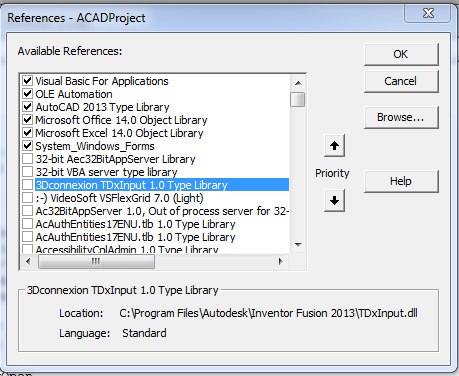The image size is (459, 376).
Task: Click horizontal scroll left arrow
Action: coord(28,261)
